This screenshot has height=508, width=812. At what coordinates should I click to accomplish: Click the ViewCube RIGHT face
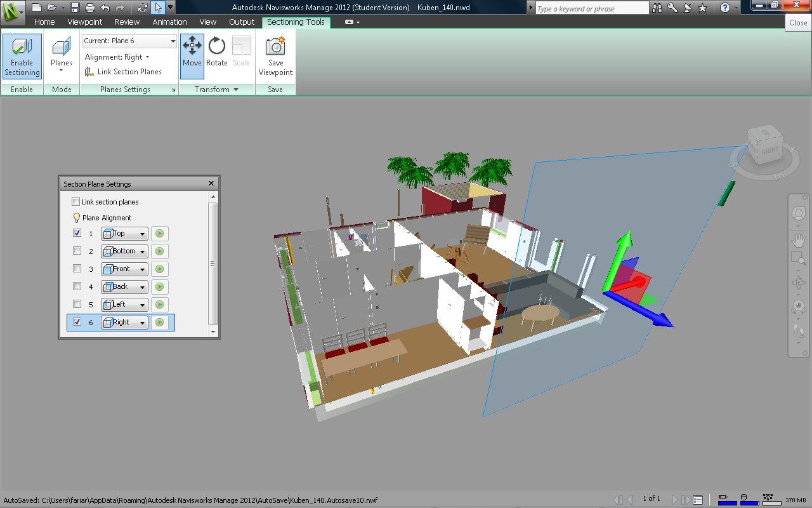[769, 150]
